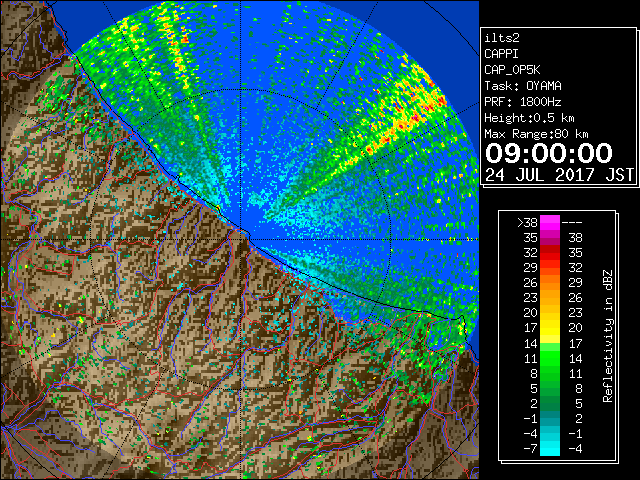
Task: Click the radar center where the grid lines cross
Action: (x=241, y=239)
